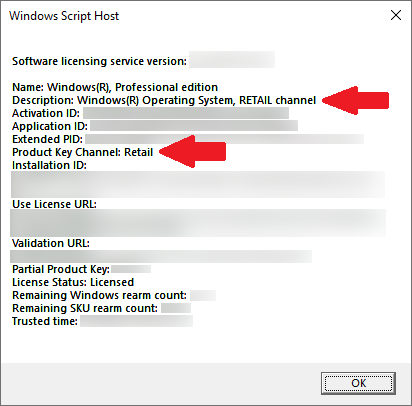Click the blurred Trusted time value
The image size is (412, 406).
[137, 321]
